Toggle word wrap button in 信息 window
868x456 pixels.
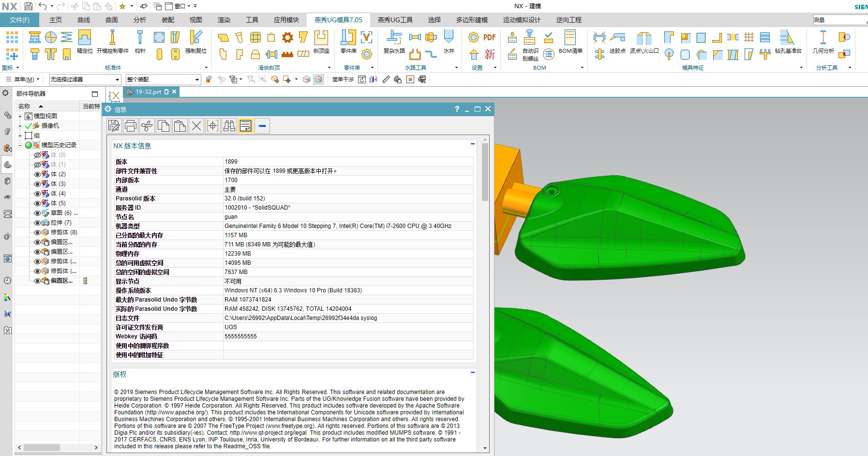(x=246, y=126)
